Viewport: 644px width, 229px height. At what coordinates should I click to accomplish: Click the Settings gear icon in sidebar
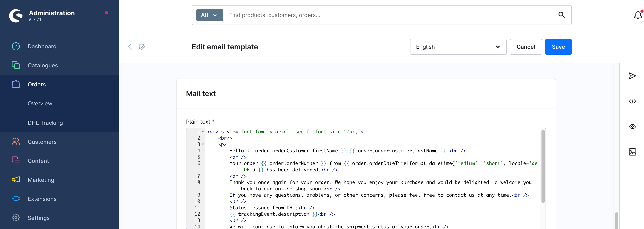(16, 218)
